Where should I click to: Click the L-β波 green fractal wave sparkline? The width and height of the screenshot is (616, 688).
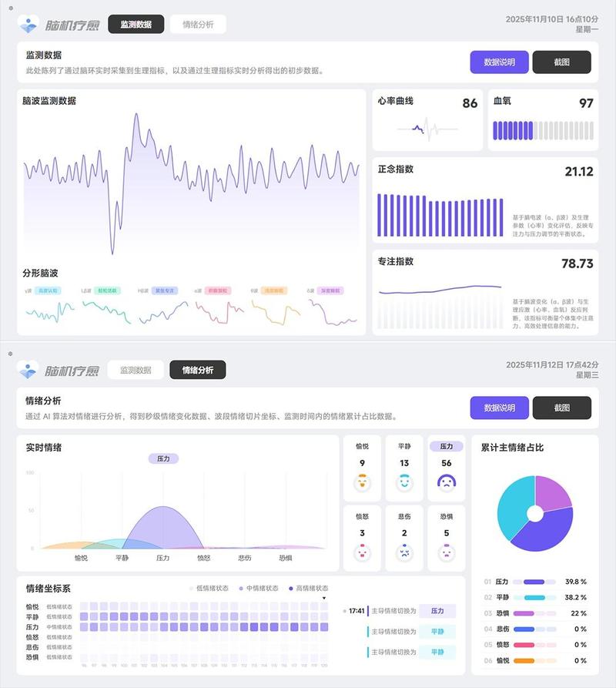tap(106, 312)
